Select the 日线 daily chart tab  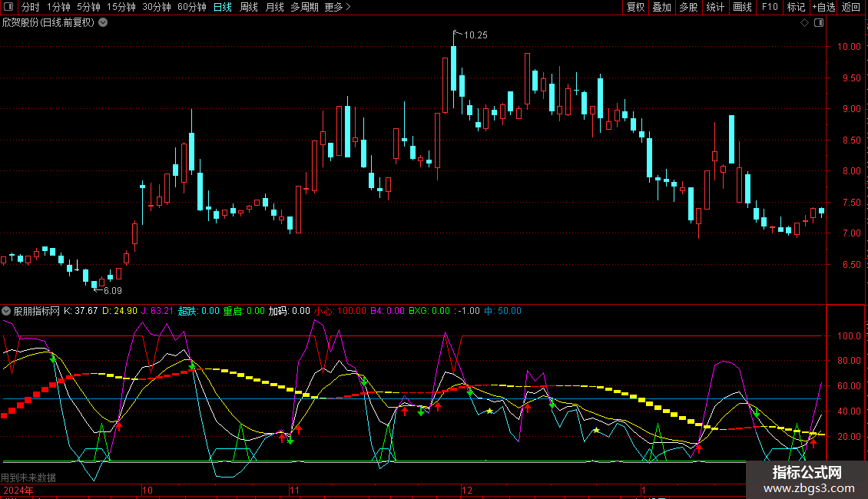pos(223,7)
